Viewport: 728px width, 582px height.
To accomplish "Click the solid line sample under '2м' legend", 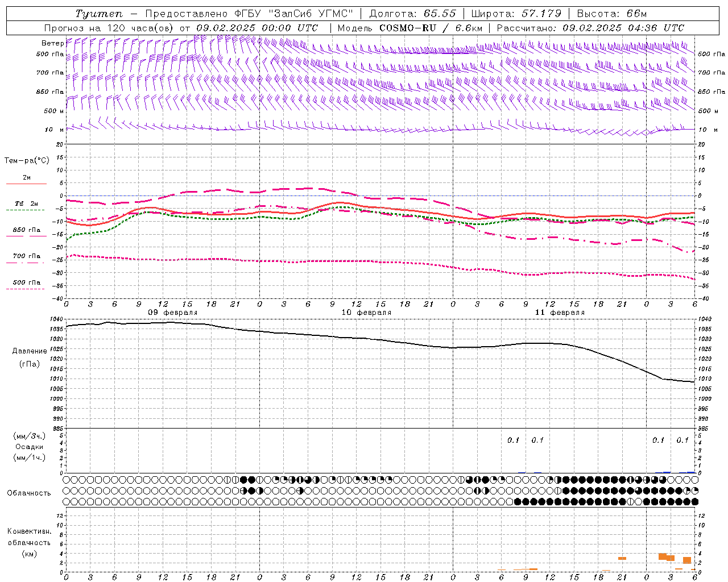I will tap(26, 184).
